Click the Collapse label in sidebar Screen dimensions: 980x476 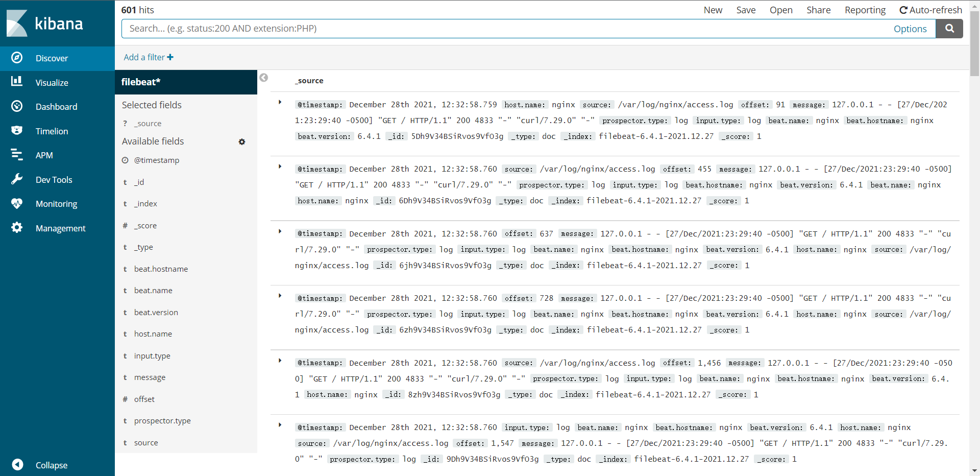click(x=52, y=465)
